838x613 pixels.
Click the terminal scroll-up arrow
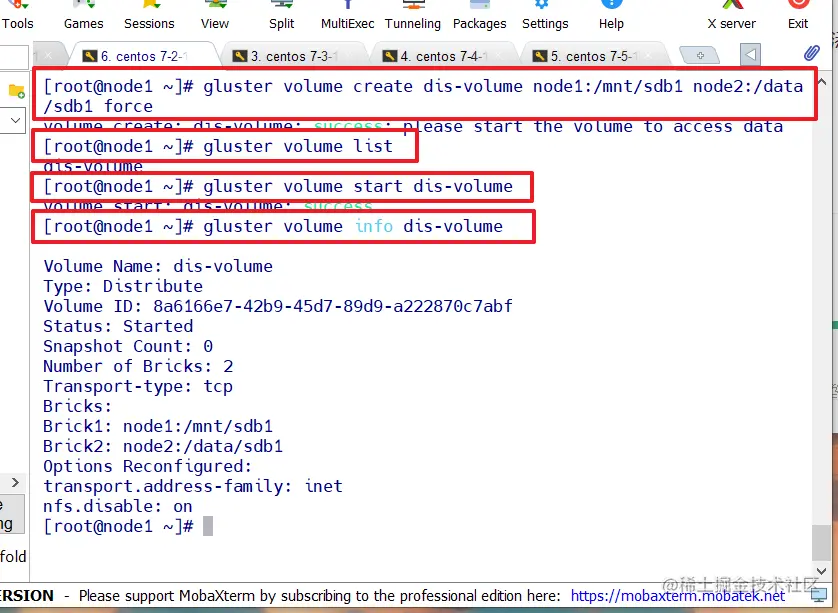pyautogui.click(x=822, y=82)
